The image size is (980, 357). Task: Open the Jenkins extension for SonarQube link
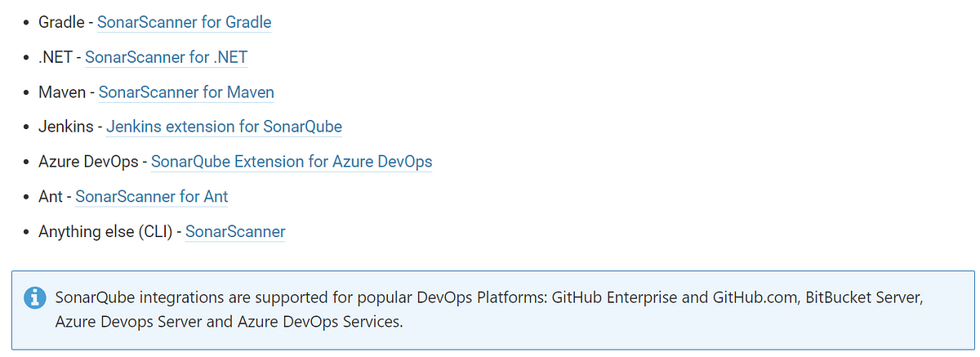(224, 127)
